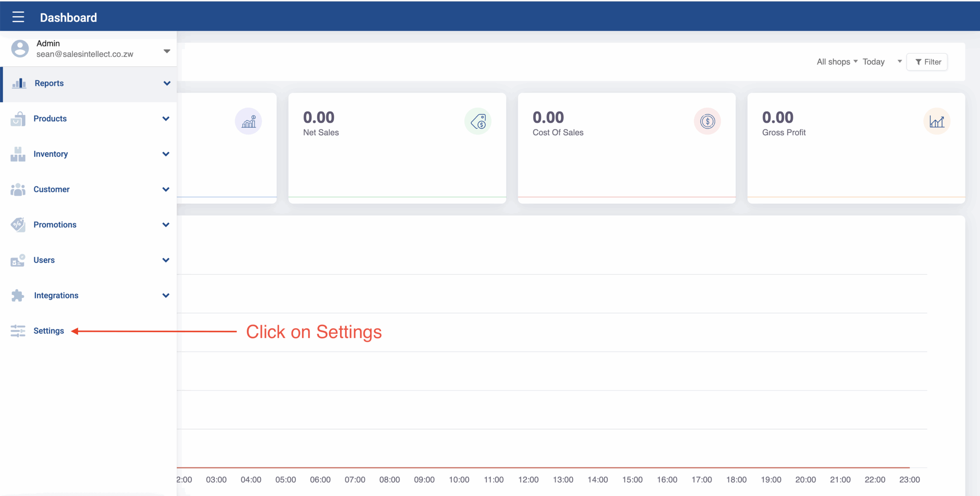Click the Filter button
This screenshot has height=496, width=980.
(927, 62)
